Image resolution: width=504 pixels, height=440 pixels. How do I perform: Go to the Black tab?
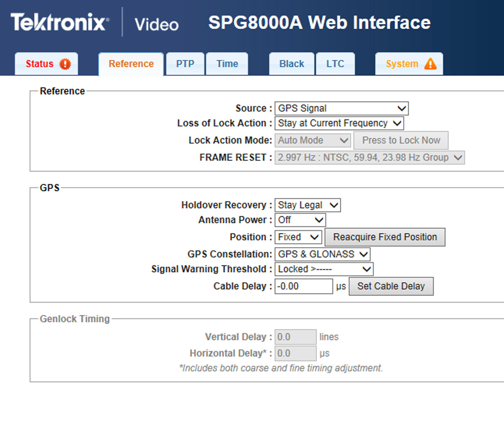pos(291,64)
